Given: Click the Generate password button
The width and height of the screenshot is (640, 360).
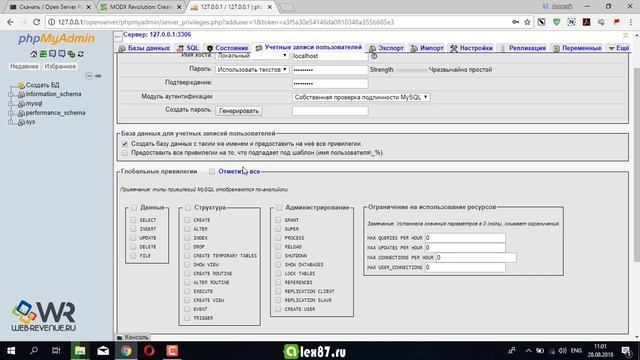Looking at the screenshot, I should (x=239, y=111).
